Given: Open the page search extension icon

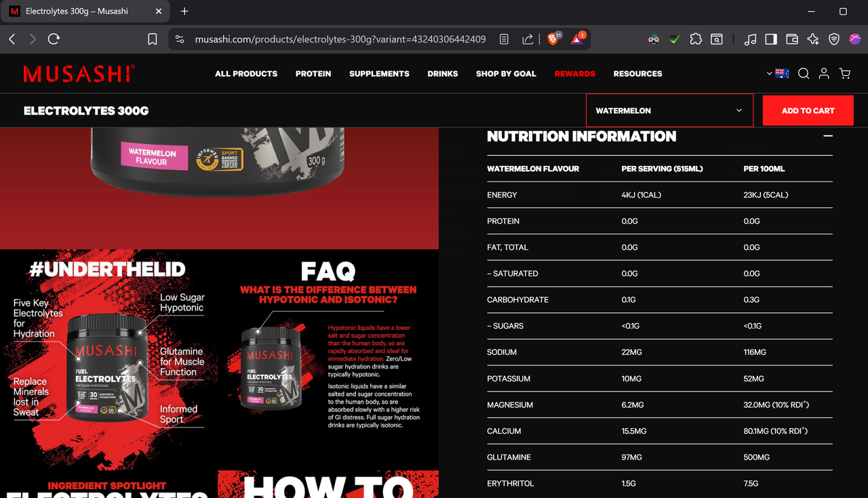Looking at the screenshot, I should (717, 39).
